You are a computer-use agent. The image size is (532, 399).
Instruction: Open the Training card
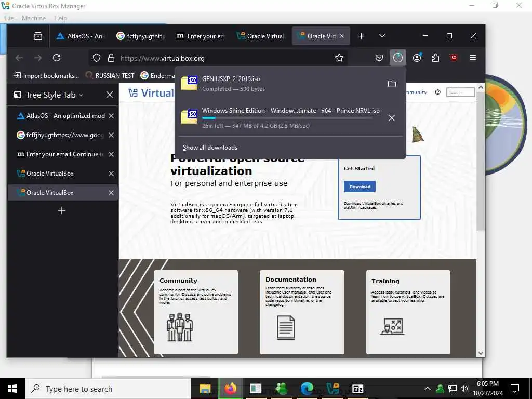point(408,312)
